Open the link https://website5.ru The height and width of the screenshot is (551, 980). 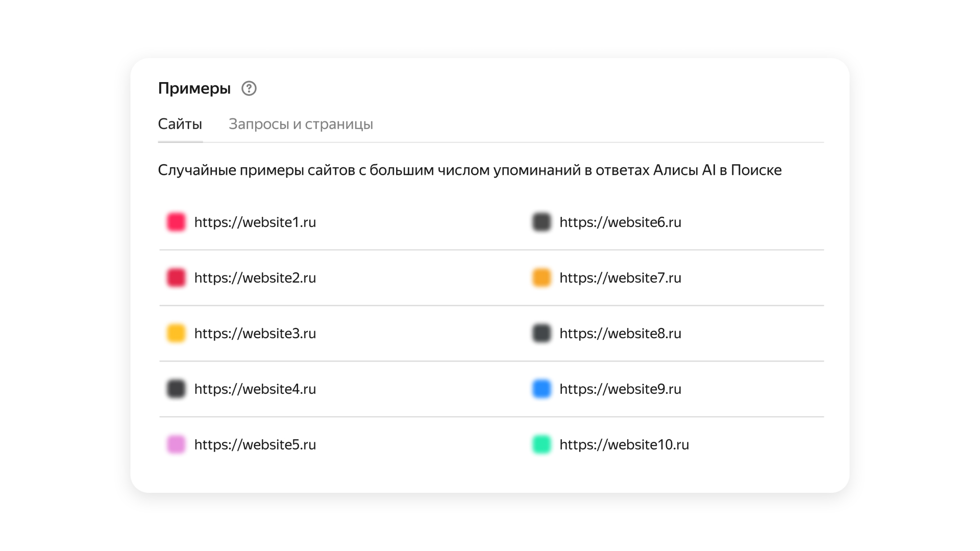[x=255, y=444]
